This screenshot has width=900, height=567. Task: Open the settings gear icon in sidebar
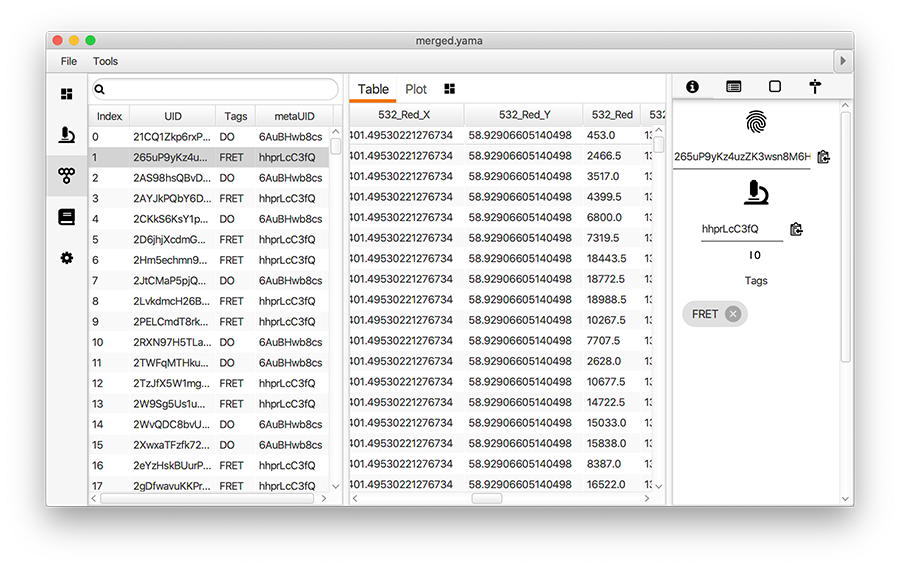[x=67, y=258]
